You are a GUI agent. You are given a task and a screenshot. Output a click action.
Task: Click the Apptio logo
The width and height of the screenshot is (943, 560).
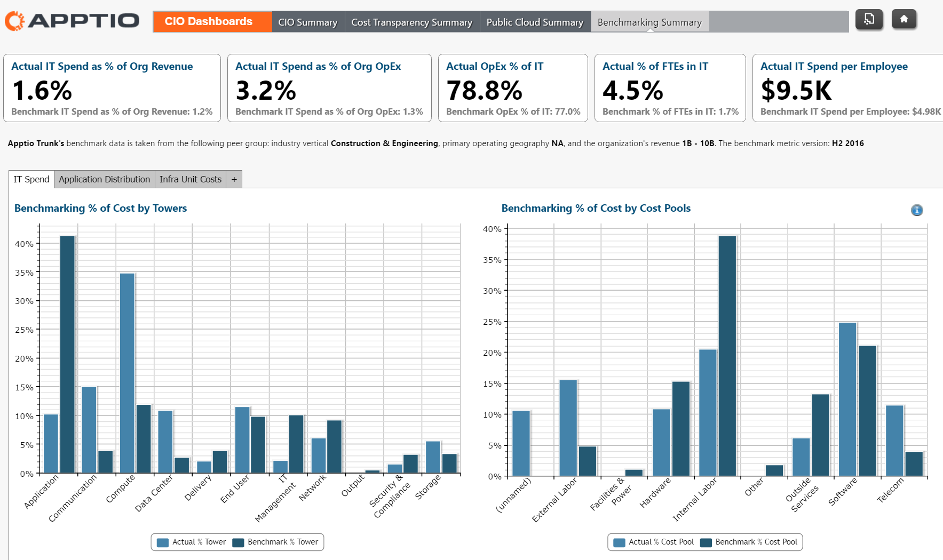[x=72, y=21]
